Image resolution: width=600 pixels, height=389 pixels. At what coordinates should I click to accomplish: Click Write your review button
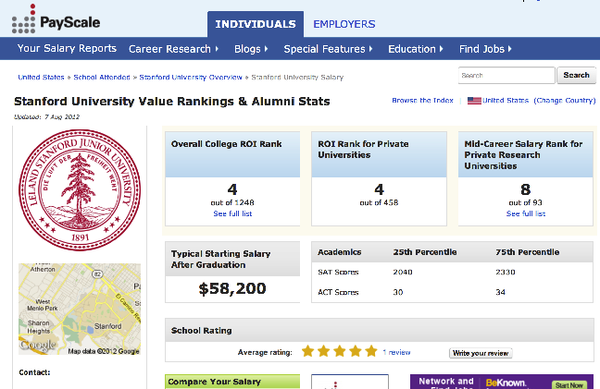[481, 353]
